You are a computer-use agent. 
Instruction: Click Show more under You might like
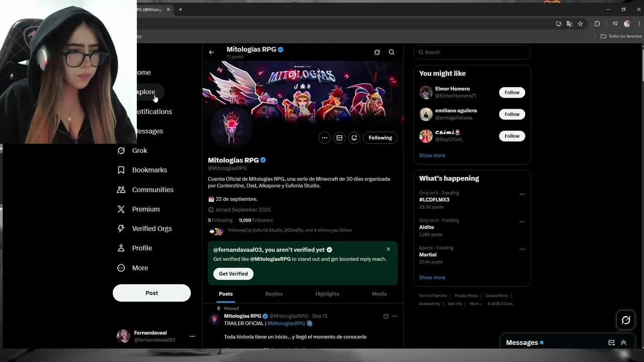(x=432, y=155)
